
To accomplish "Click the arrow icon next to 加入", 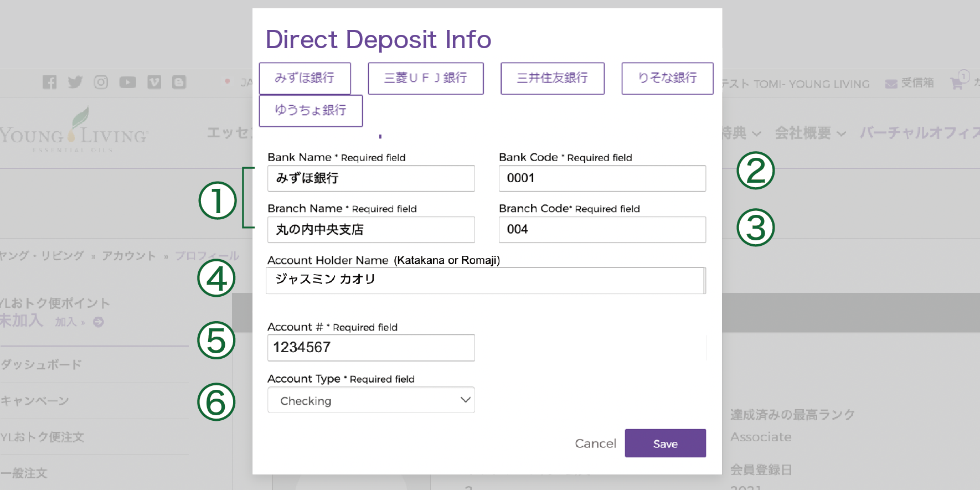I will (99, 322).
